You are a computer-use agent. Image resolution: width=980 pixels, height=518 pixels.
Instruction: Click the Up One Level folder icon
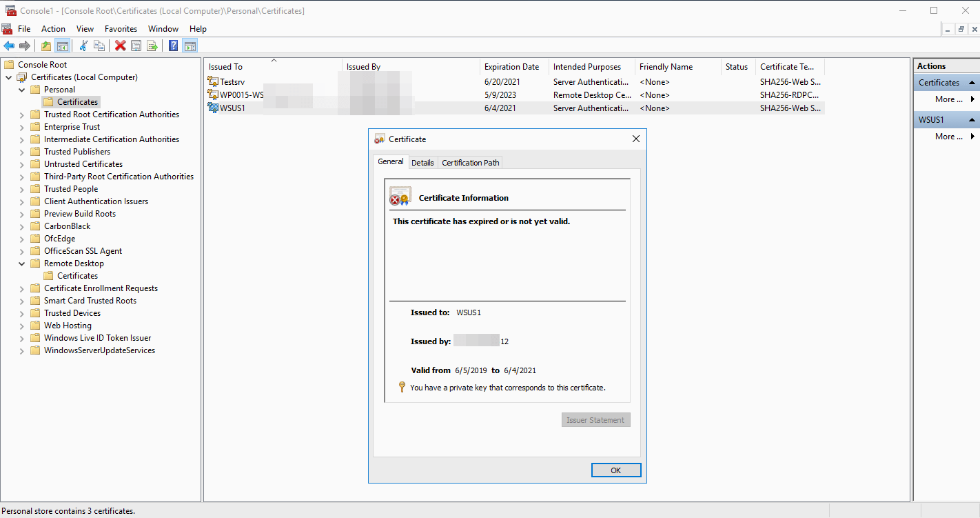coord(45,46)
